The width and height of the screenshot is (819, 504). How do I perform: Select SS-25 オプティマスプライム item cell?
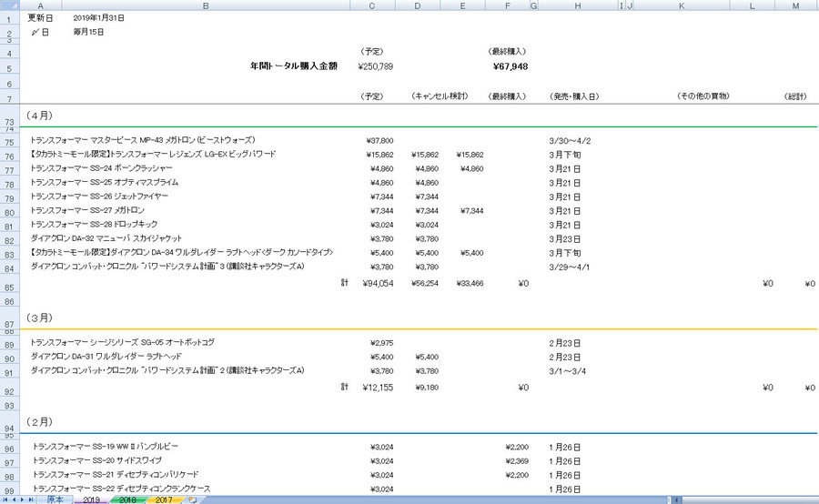[x=105, y=183]
